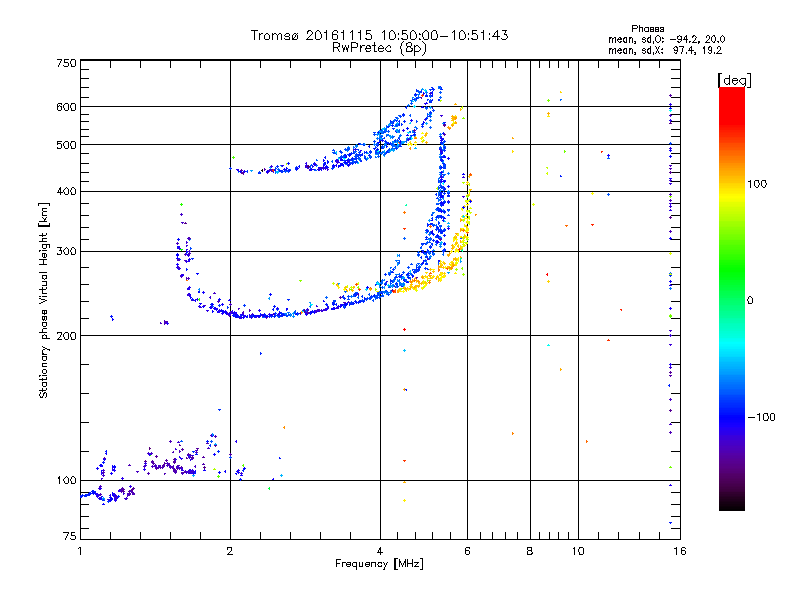Click the y-axis tick label '300'
This screenshot has width=800, height=600.
tap(67, 251)
